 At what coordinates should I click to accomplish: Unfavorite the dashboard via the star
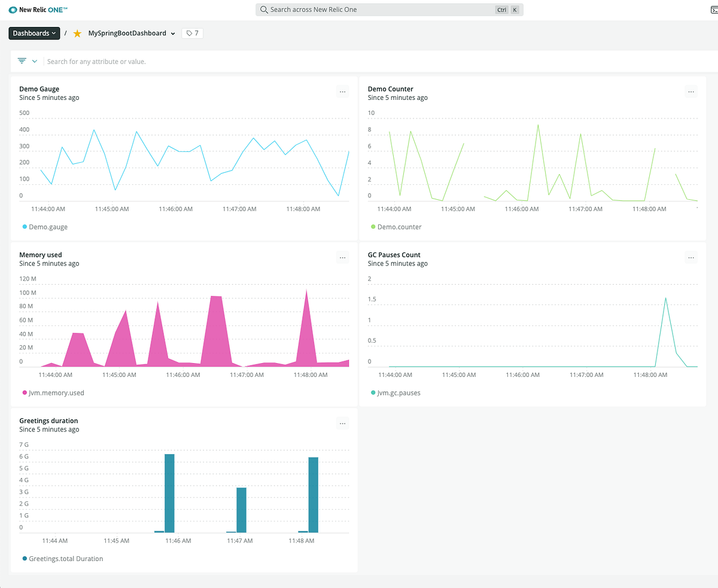[x=77, y=33]
